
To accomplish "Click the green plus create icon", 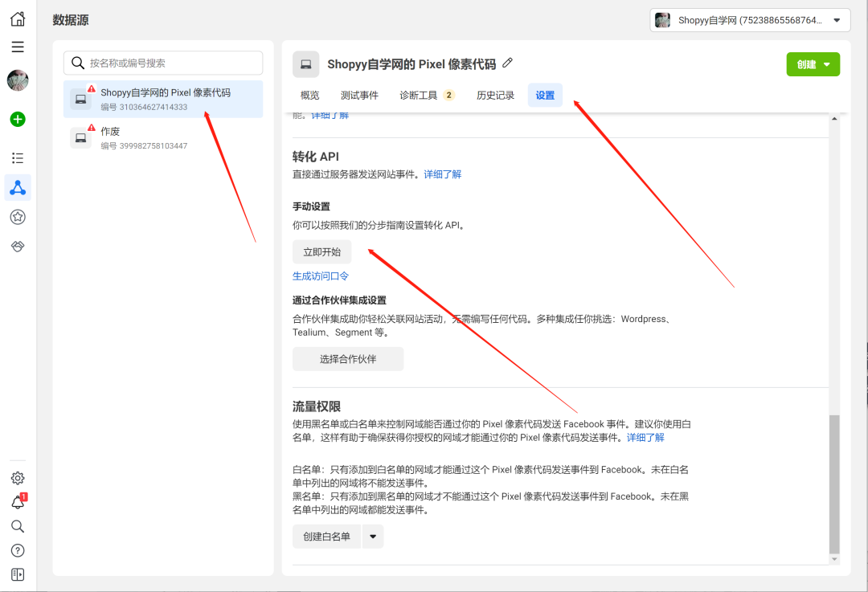I will pyautogui.click(x=18, y=119).
